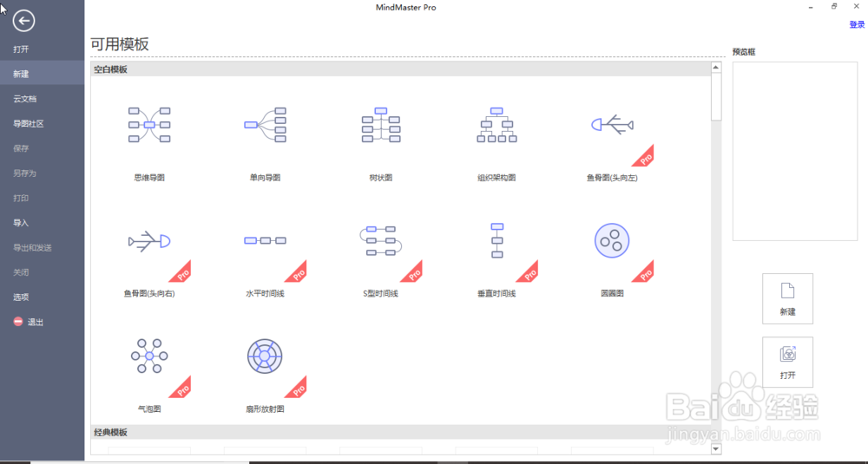Screen dimensions: 868x464
Task: Choose the 组织架构图 org chart template icon
Action: [496, 125]
